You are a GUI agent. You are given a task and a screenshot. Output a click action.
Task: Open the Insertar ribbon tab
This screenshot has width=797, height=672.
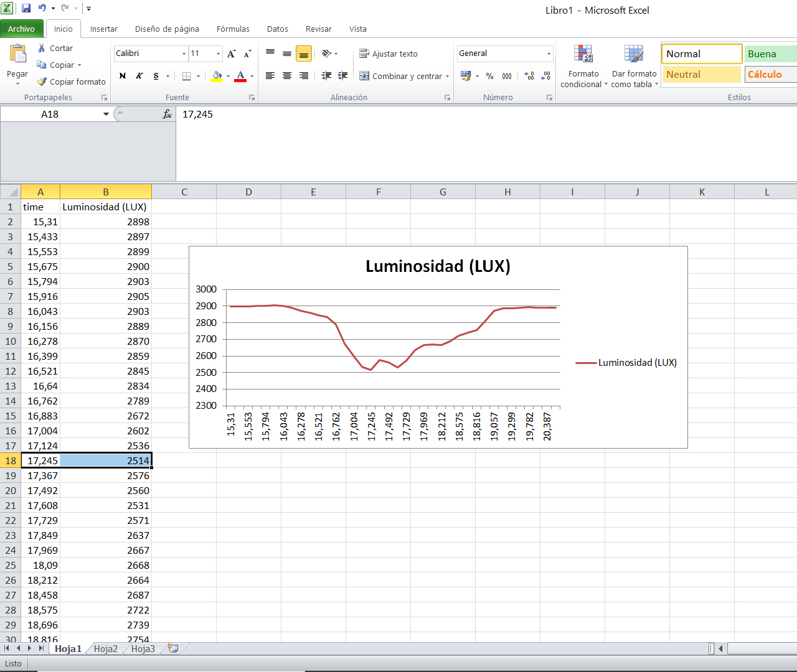(103, 29)
